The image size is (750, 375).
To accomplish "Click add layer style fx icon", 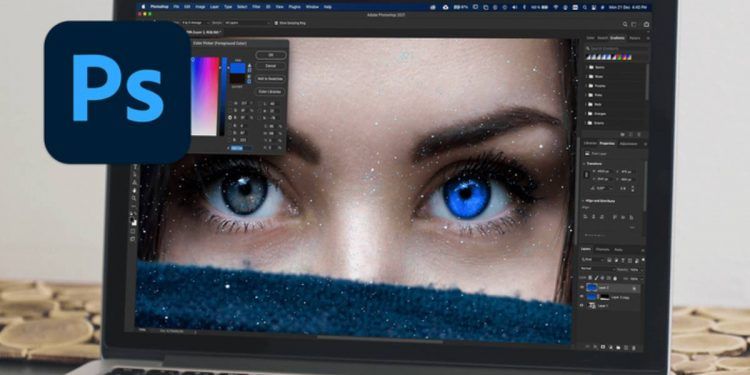I will 595,347.
